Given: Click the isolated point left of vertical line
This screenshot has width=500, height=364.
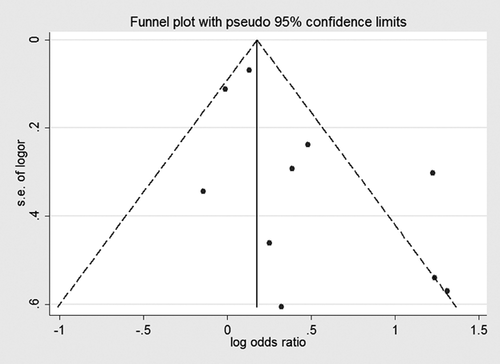Looking at the screenshot, I should [203, 191].
